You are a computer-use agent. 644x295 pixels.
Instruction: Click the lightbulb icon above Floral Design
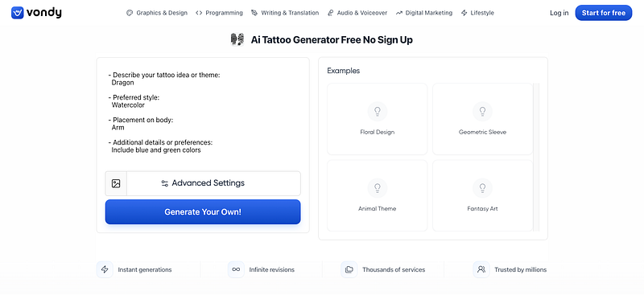click(x=377, y=111)
